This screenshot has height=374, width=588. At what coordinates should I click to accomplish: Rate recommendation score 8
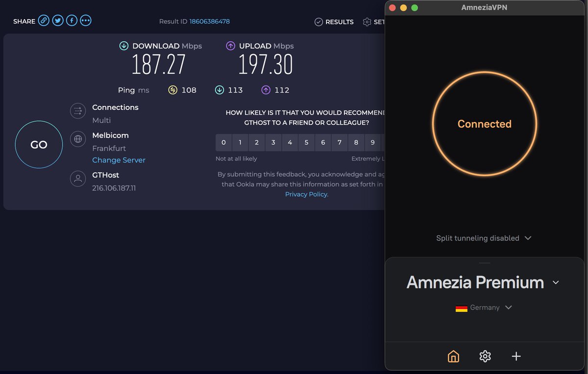(356, 142)
